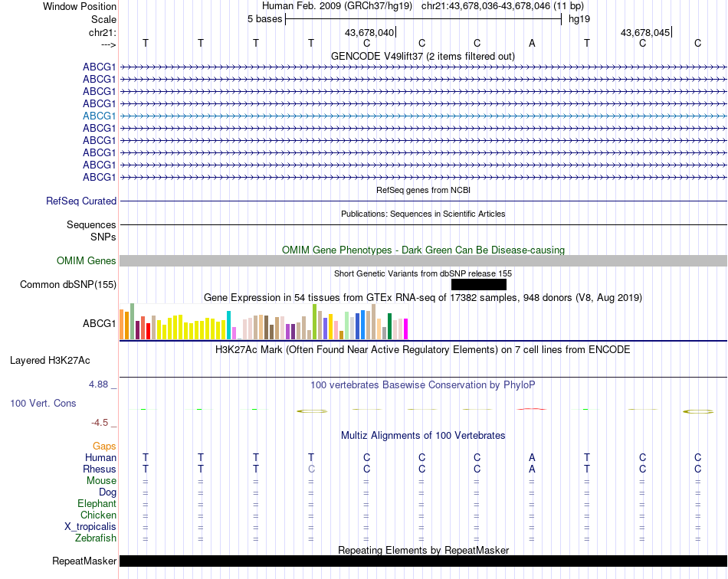Click the 'Gene Expression in 54 tissues' title
The height and width of the screenshot is (579, 728).
point(423,297)
